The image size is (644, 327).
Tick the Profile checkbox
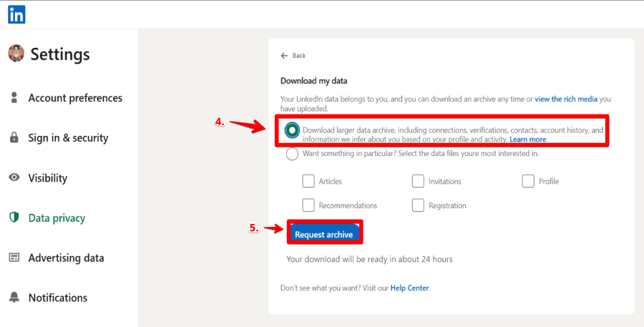[x=528, y=181]
